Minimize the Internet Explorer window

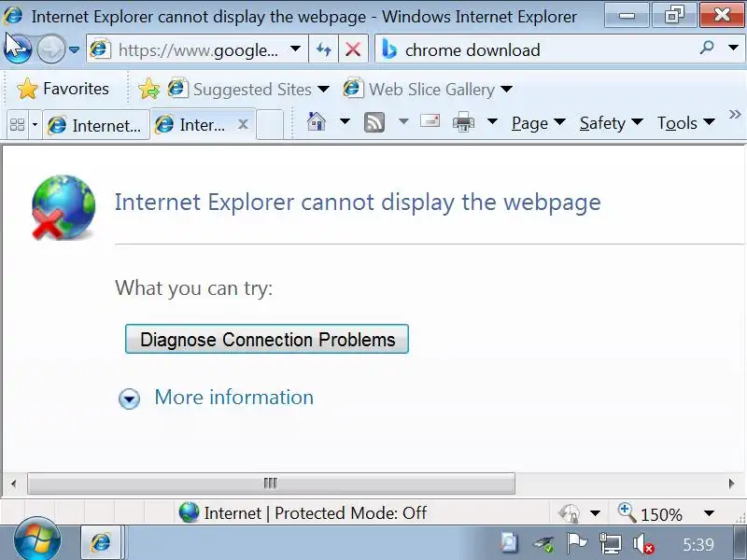(627, 15)
